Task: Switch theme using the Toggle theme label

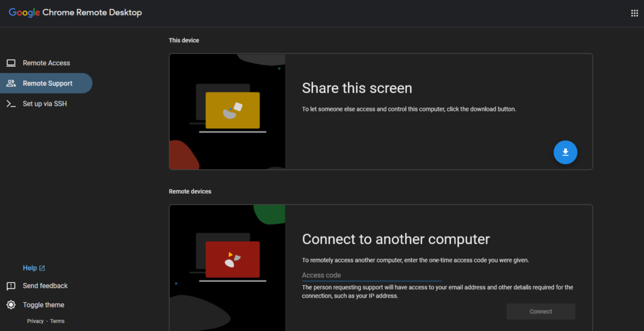Action: [x=43, y=305]
